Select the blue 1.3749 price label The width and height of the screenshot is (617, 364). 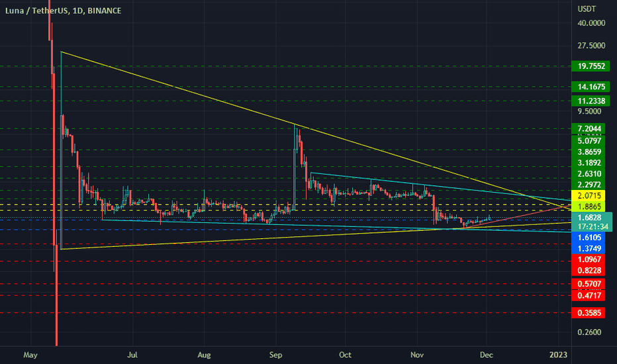coord(589,248)
